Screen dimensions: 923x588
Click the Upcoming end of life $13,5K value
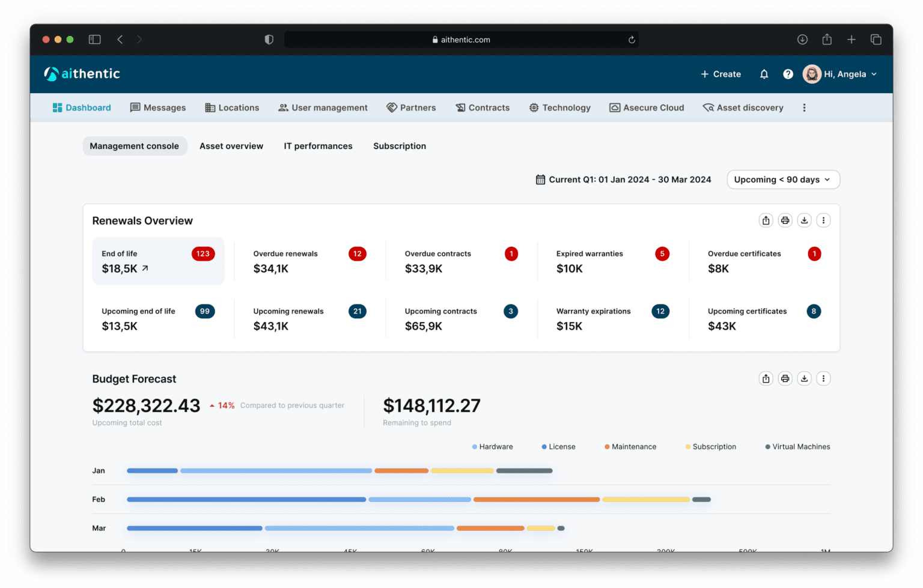coord(120,326)
